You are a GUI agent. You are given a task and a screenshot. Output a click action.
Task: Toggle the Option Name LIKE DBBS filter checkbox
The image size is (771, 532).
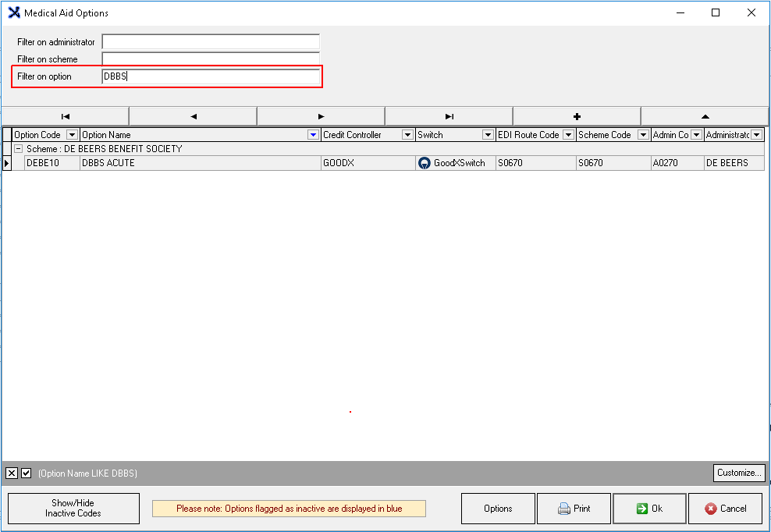[x=27, y=473]
